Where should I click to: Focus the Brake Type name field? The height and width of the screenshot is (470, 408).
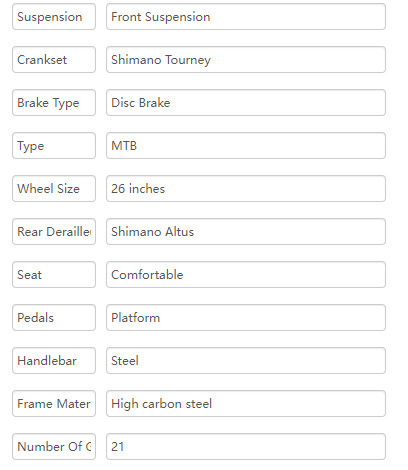[x=54, y=103]
